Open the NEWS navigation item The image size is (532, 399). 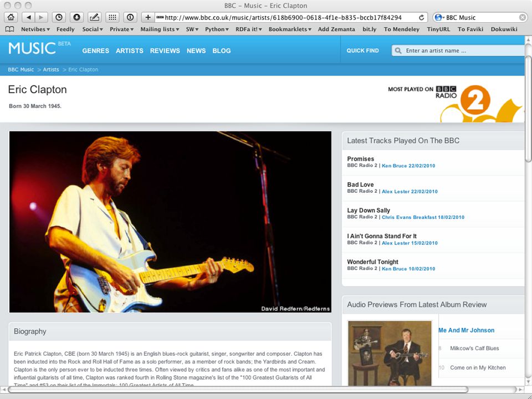pyautogui.click(x=196, y=50)
